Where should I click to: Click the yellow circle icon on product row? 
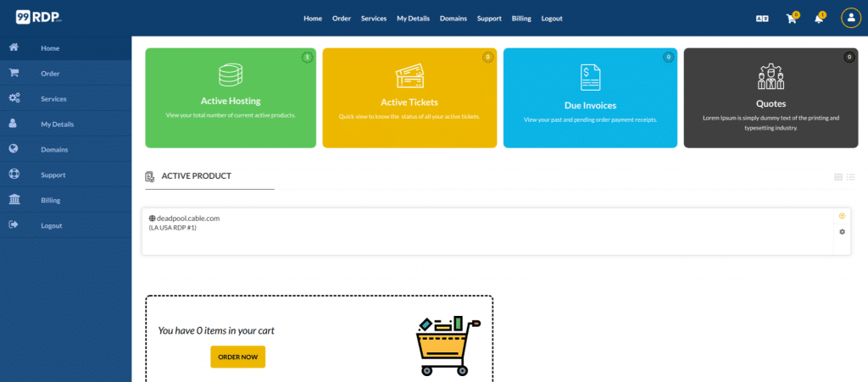point(842,216)
